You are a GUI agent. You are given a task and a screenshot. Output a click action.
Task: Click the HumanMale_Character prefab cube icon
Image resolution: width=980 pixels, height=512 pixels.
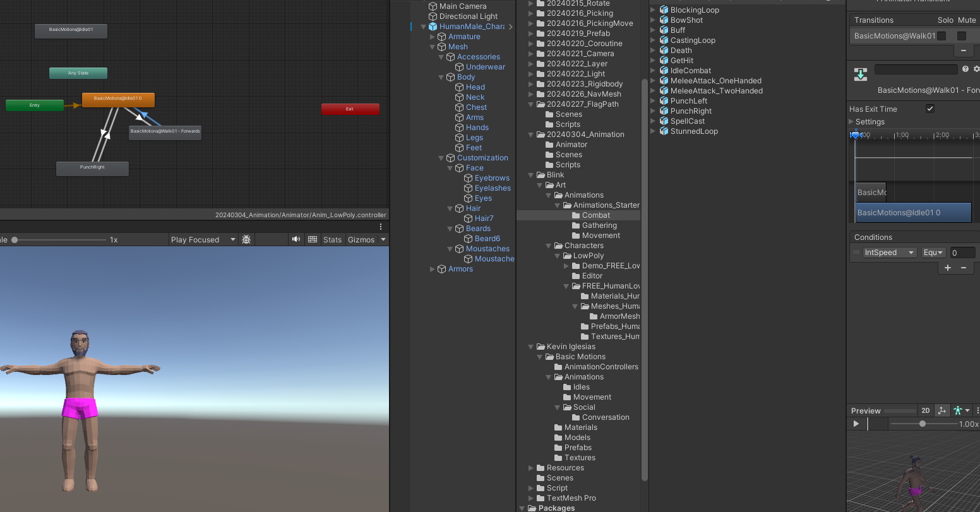point(433,27)
